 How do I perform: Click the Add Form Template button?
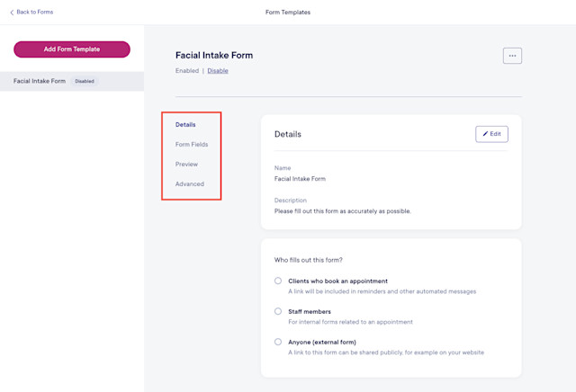[x=72, y=49]
